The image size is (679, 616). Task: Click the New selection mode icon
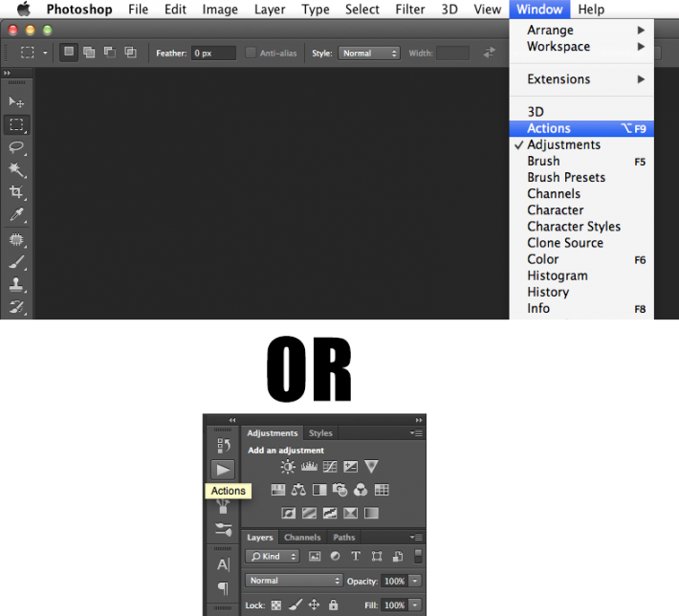[x=69, y=53]
